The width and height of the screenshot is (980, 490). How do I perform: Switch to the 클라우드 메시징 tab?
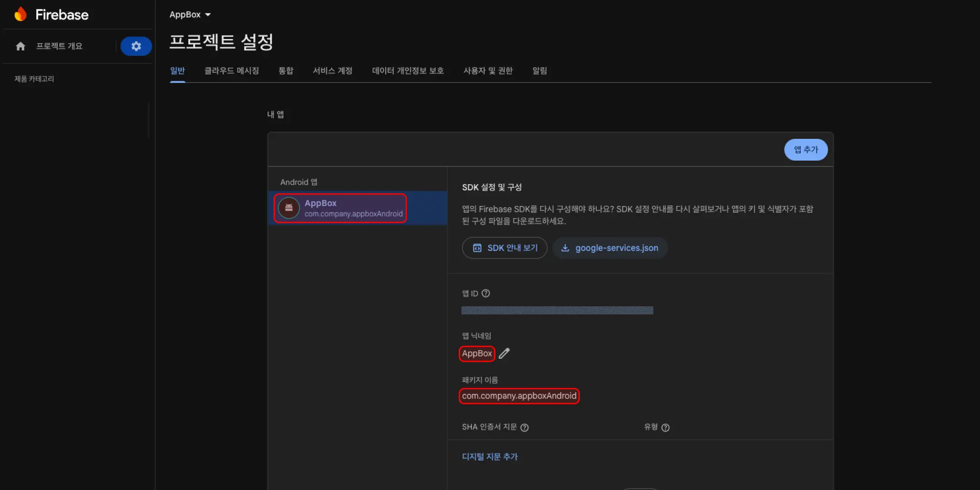coord(231,71)
